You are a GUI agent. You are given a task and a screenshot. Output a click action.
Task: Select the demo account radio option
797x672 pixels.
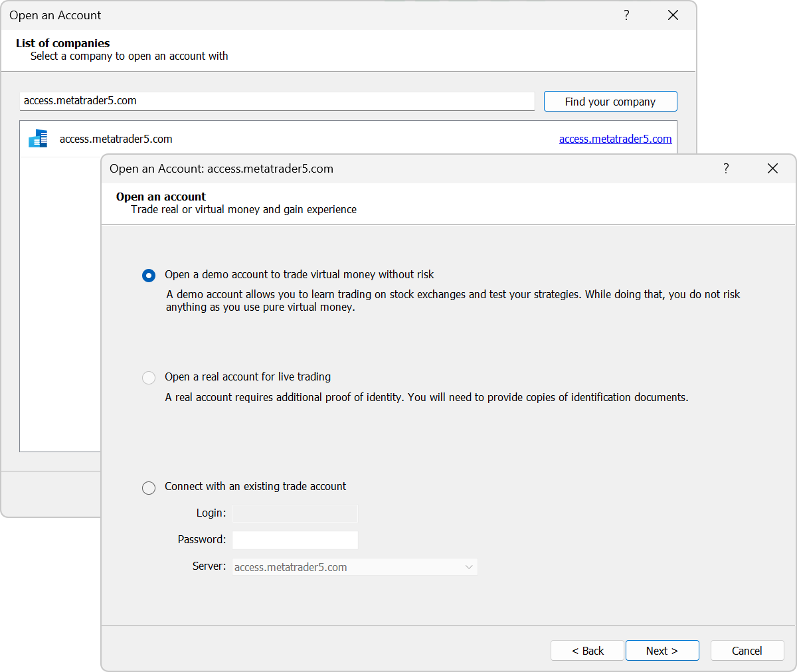click(149, 275)
